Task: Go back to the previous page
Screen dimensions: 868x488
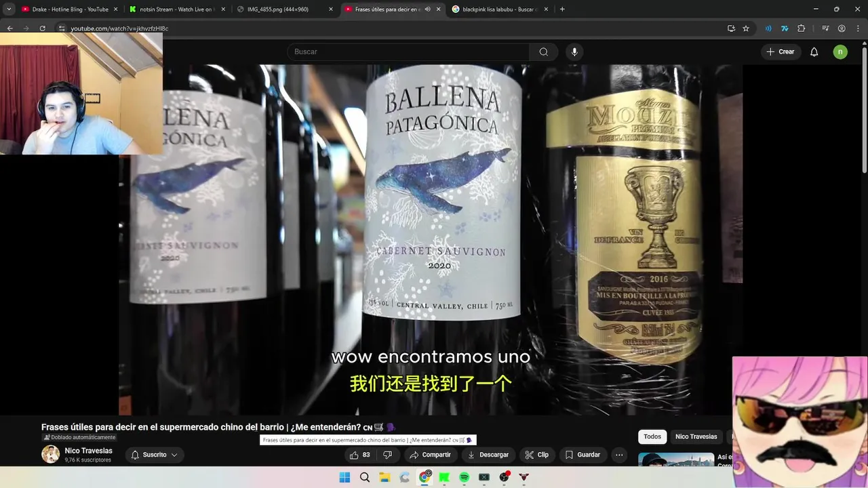Action: coord(9,28)
